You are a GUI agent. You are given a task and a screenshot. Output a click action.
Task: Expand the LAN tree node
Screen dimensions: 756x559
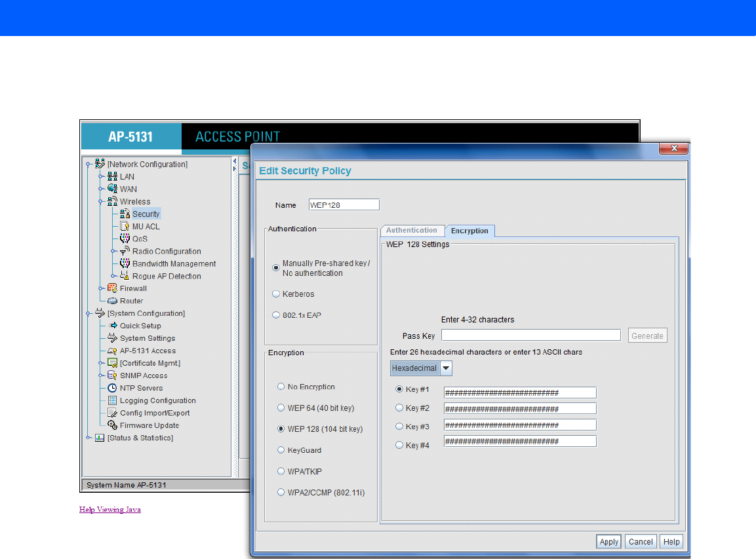pos(101,176)
